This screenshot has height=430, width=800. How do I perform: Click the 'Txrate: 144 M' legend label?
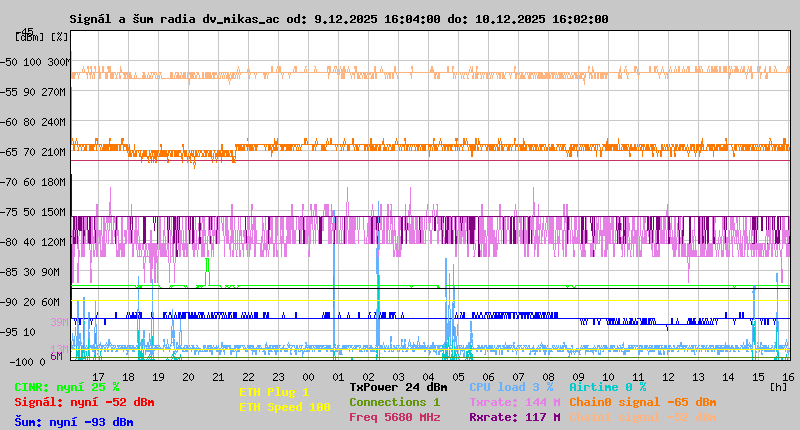[x=515, y=402]
